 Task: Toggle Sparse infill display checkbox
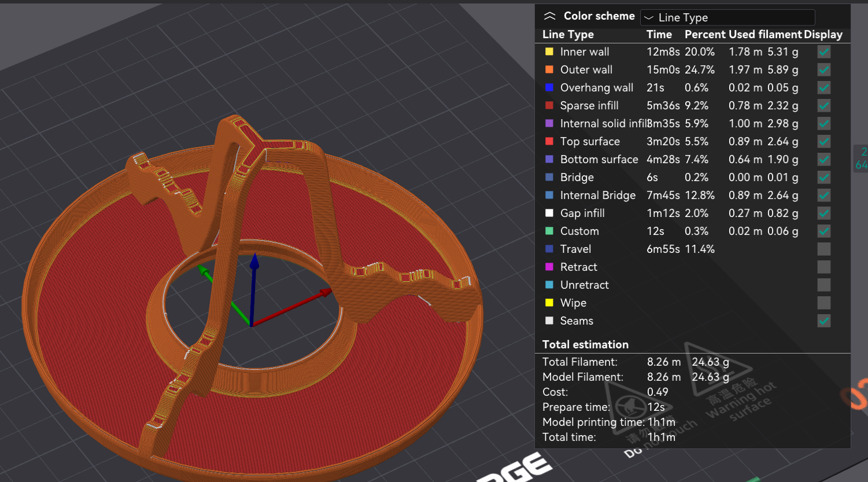point(824,106)
